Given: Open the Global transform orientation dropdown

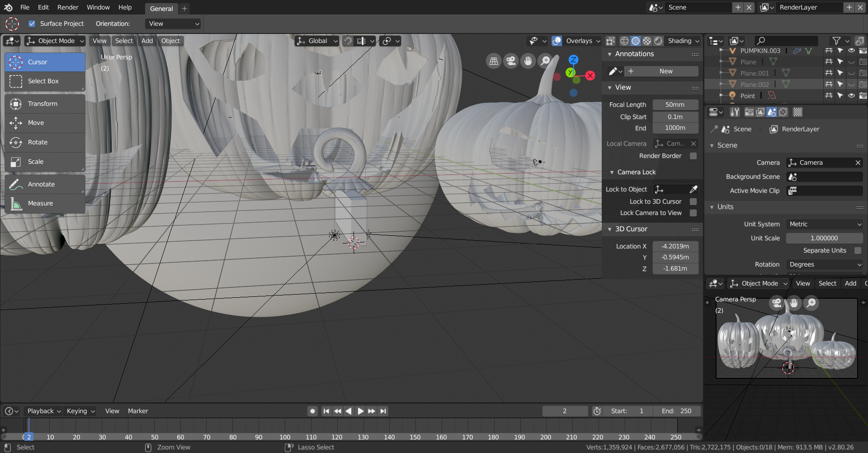Looking at the screenshot, I should coord(316,41).
